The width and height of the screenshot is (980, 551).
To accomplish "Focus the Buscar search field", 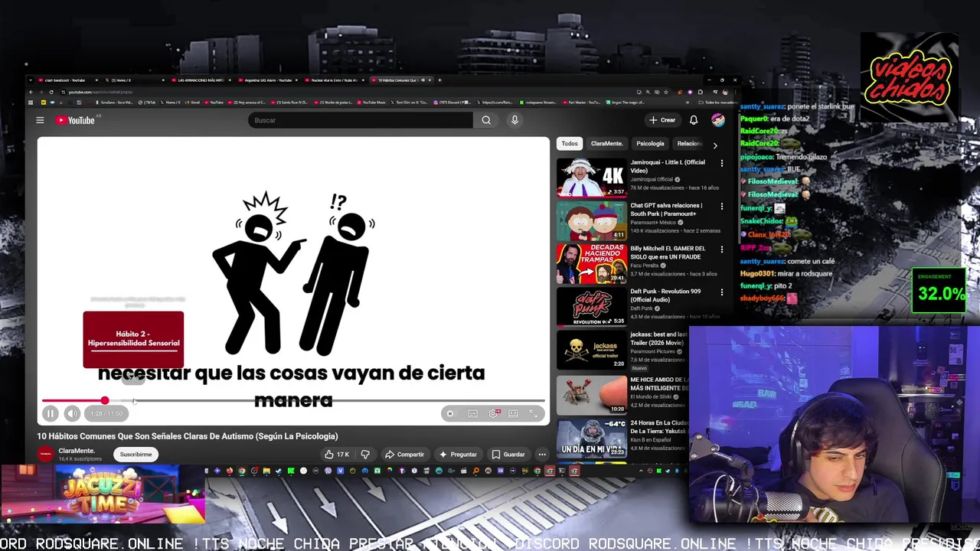I will (x=361, y=120).
